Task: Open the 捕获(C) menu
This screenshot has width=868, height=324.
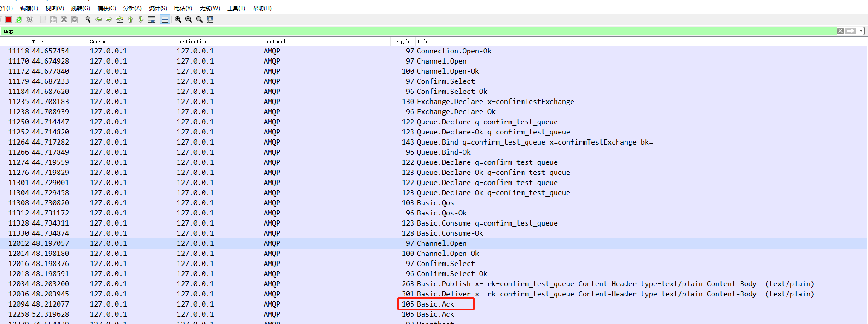Action: point(106,8)
